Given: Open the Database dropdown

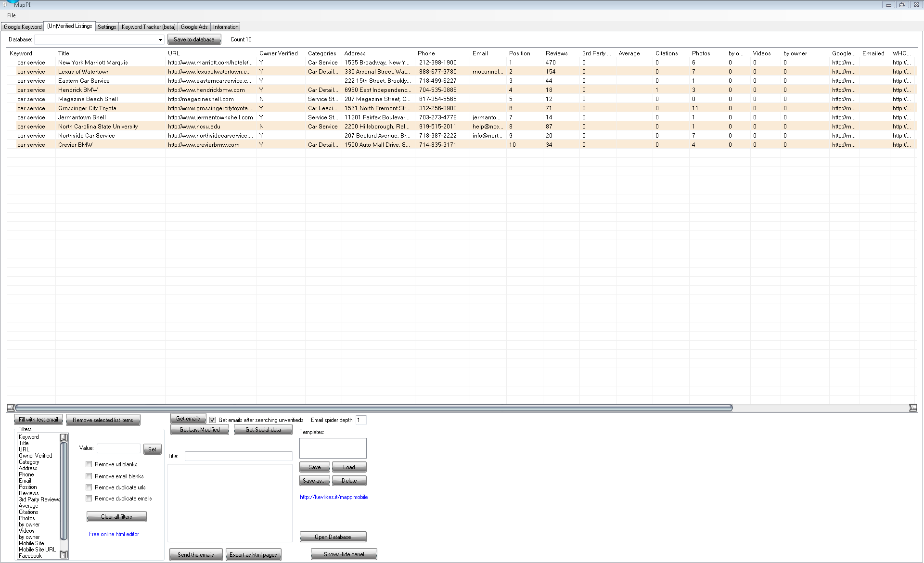Looking at the screenshot, I should [160, 39].
